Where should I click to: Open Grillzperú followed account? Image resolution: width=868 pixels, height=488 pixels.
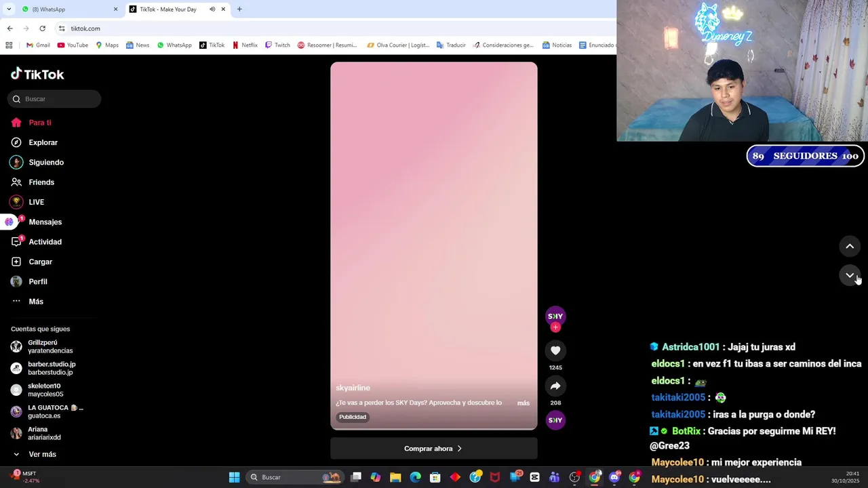[50, 346]
